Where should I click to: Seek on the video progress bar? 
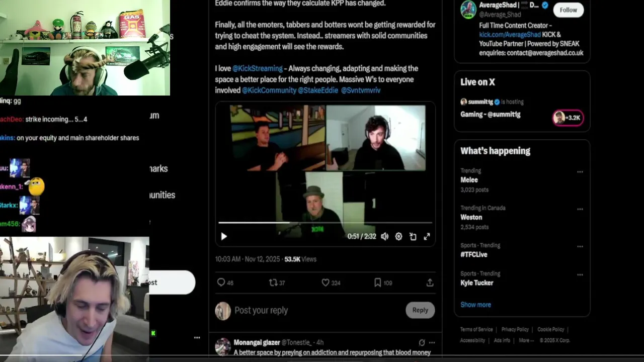(x=325, y=222)
